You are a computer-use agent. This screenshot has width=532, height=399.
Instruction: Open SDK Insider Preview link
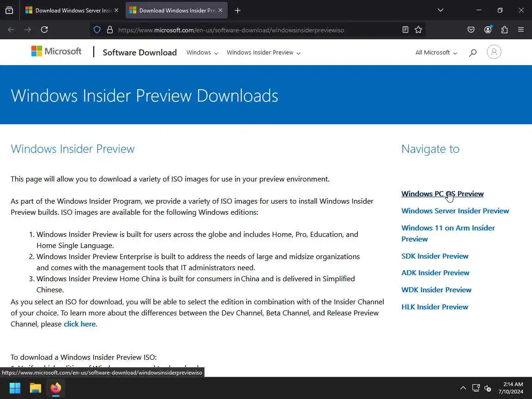tap(435, 256)
